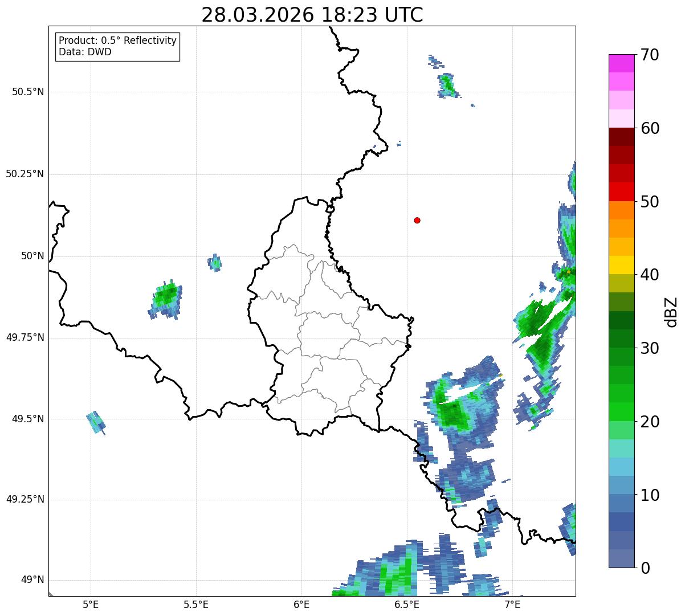This screenshot has height=616, width=685.
Task: Click the 49.25°N latitude label
Action: coord(25,499)
